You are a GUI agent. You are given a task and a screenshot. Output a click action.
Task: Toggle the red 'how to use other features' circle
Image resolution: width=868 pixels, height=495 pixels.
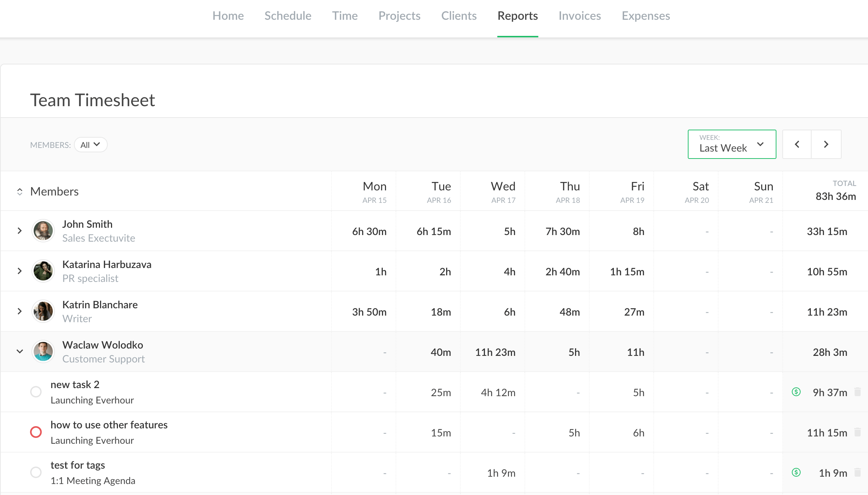coord(36,432)
